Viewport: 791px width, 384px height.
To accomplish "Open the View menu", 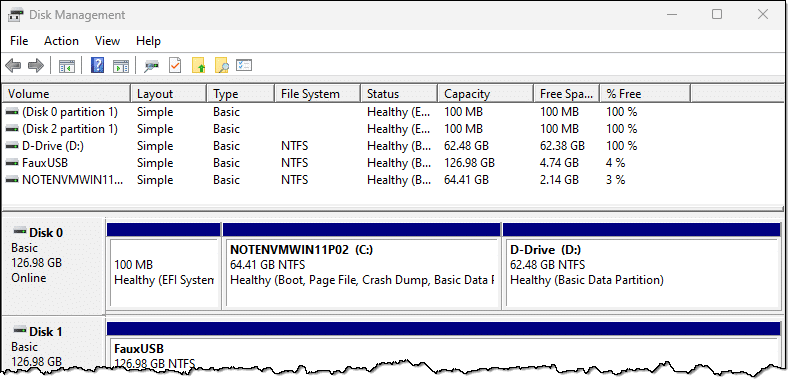I will [x=107, y=41].
